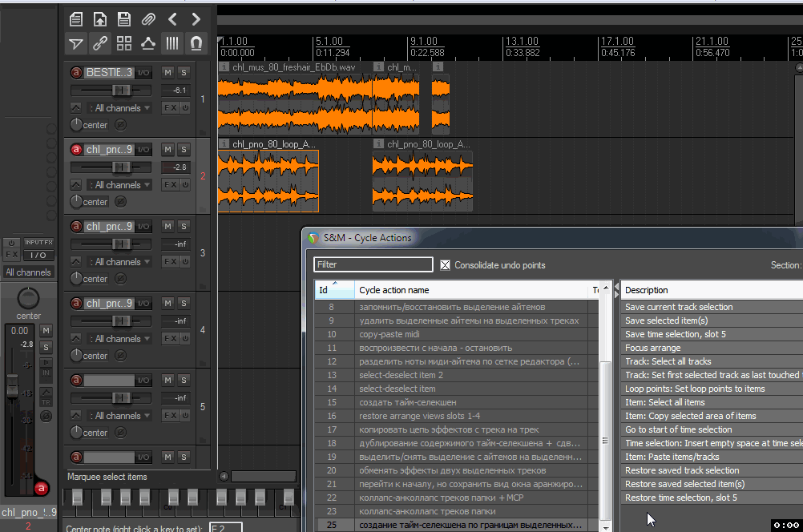Arm record on track 2

click(76, 150)
